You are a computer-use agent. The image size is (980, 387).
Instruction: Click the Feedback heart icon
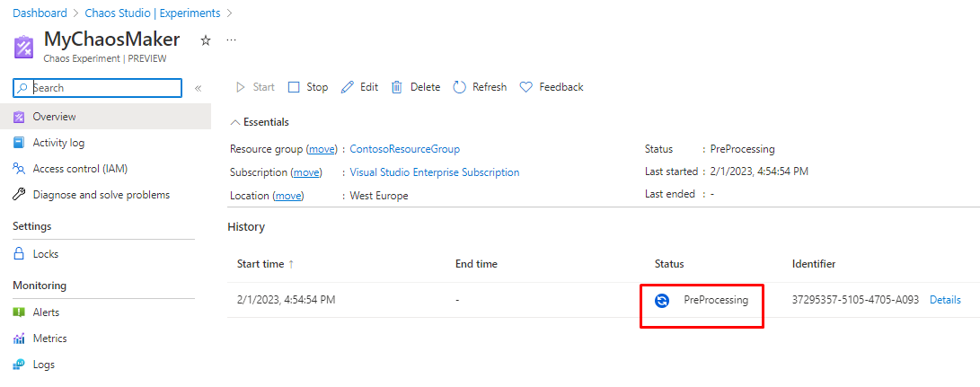pyautogui.click(x=526, y=87)
